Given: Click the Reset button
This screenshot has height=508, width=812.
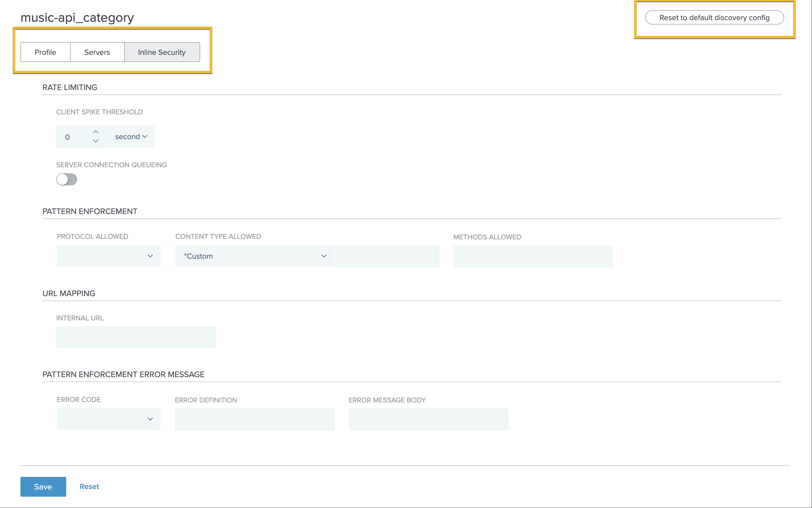Looking at the screenshot, I should click(x=89, y=486).
